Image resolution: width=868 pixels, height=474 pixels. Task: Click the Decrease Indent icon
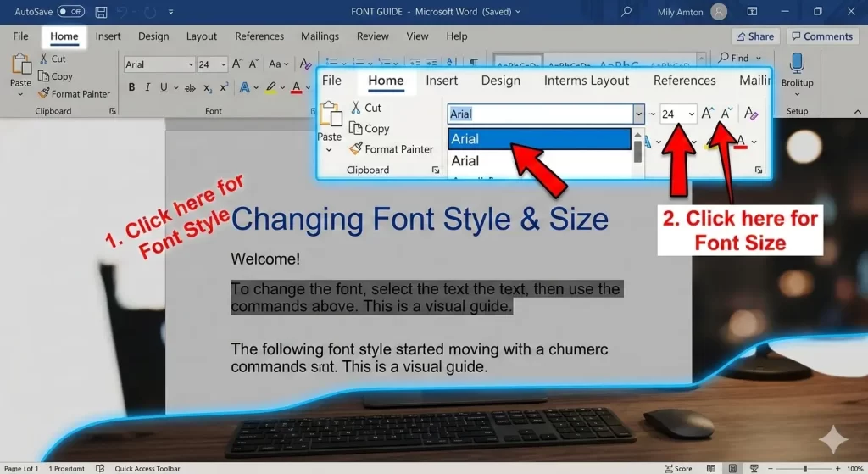415,61
